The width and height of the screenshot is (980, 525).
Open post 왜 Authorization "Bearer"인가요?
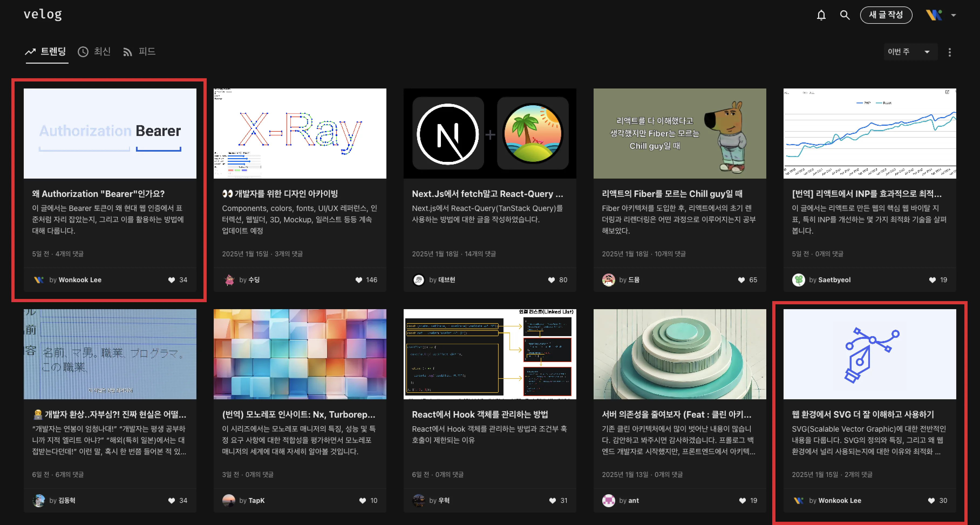98,194
